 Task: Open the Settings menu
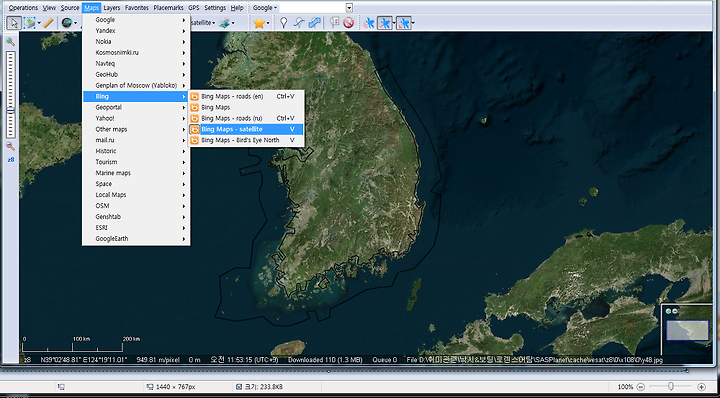[x=215, y=8]
